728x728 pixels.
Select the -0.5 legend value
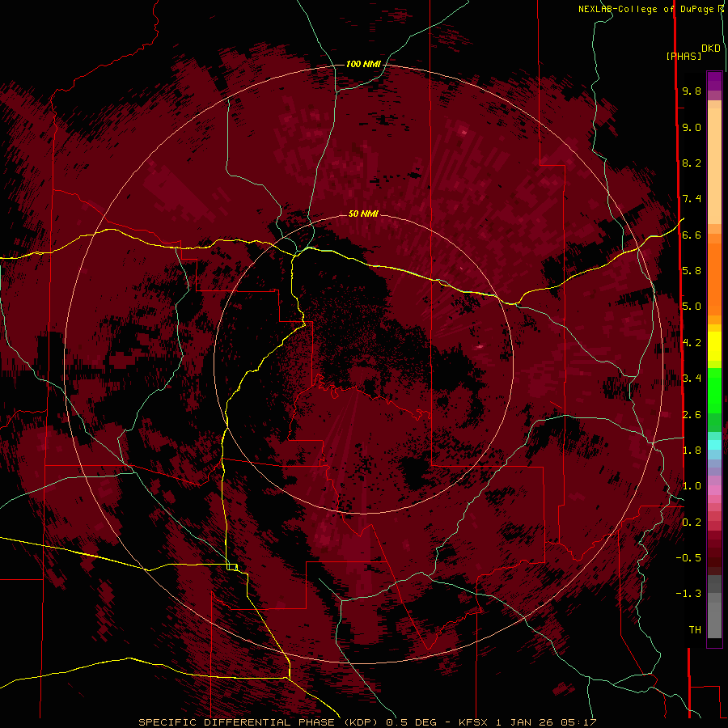pos(688,558)
